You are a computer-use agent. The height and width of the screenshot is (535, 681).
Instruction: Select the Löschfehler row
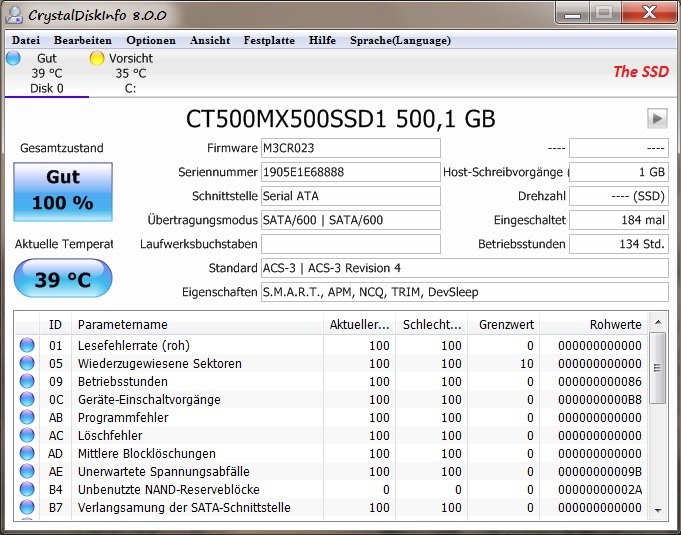click(x=331, y=435)
